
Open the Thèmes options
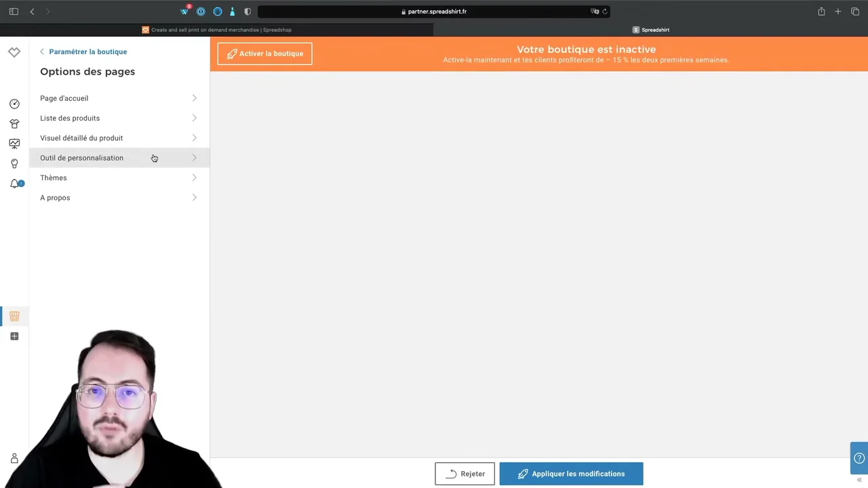point(119,178)
